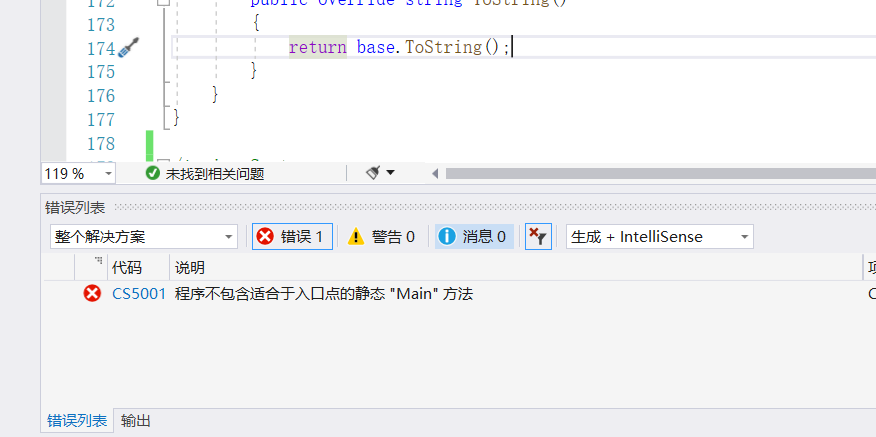
Task: Click line number 176 in the gutter
Action: (x=101, y=96)
